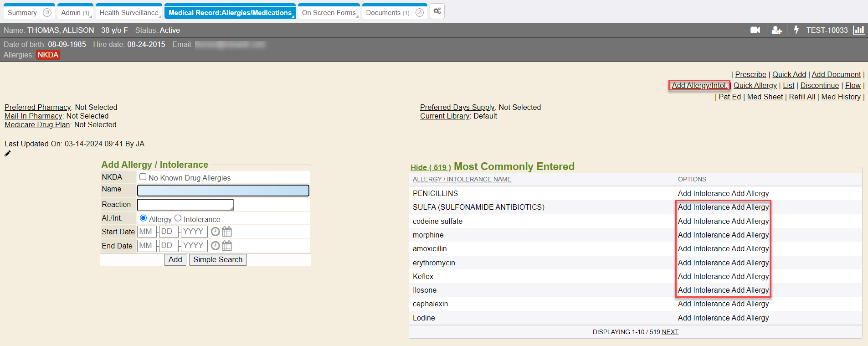Select the Allergy radio button

pyautogui.click(x=144, y=218)
